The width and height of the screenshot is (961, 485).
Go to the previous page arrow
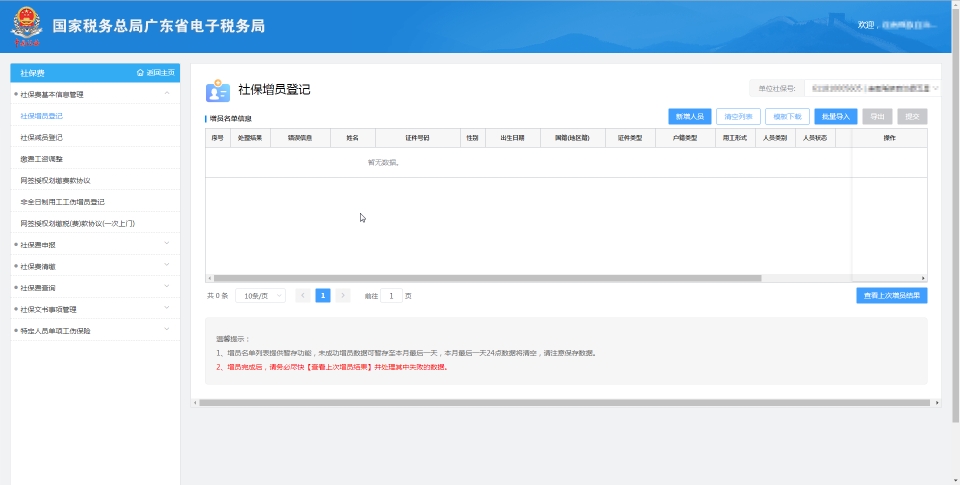pyautogui.click(x=303, y=296)
